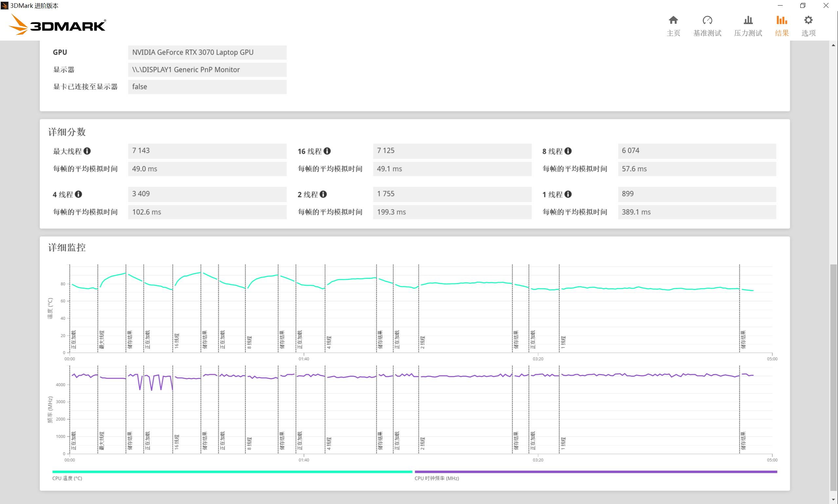838x504 pixels.
Task: Toggle the CPU 温度 legend bar
Action: [232, 472]
